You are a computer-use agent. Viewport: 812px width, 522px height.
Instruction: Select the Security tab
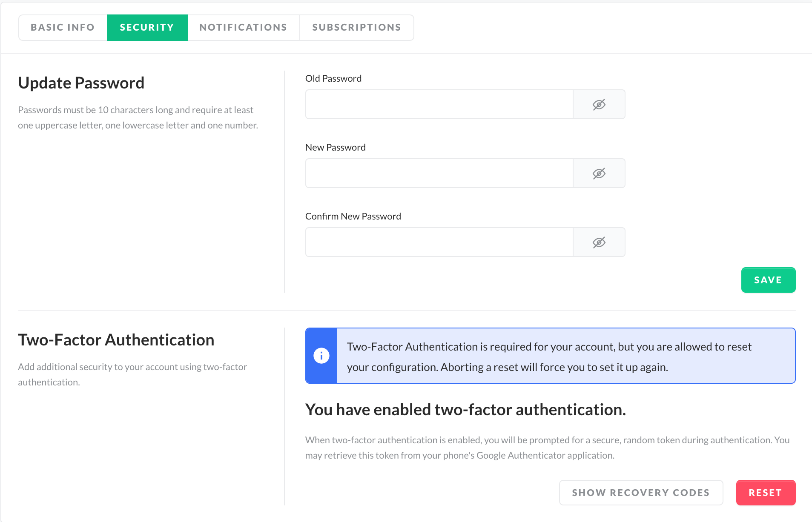click(147, 28)
